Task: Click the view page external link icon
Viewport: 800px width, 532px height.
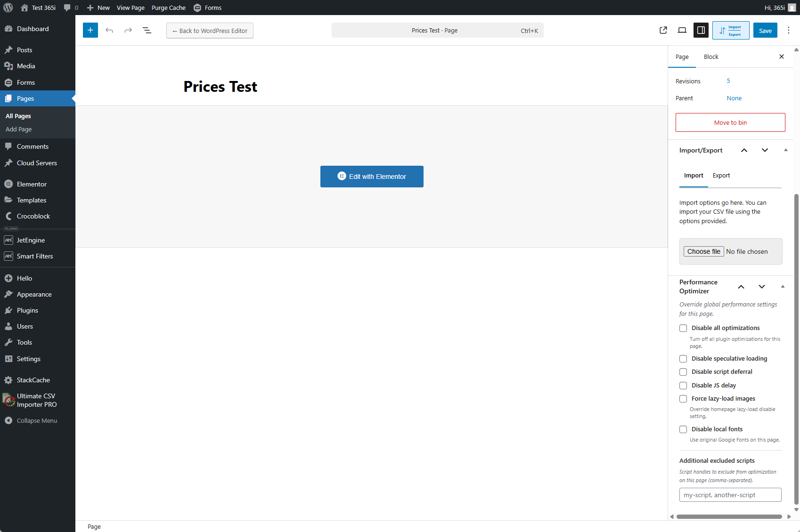Action: point(663,30)
